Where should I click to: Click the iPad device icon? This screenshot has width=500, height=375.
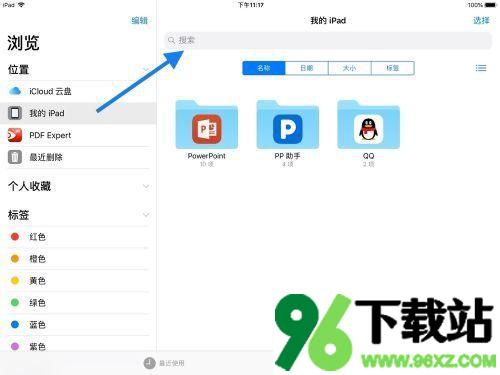click(15, 113)
